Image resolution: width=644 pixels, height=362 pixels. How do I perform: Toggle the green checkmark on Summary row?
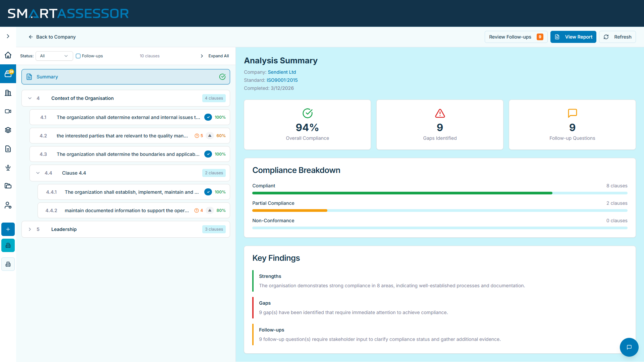point(222,77)
